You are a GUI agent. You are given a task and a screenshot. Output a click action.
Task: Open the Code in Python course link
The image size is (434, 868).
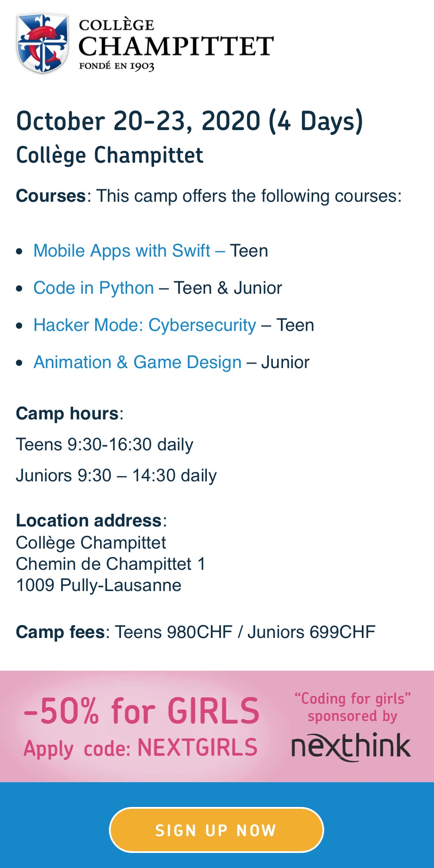94,288
